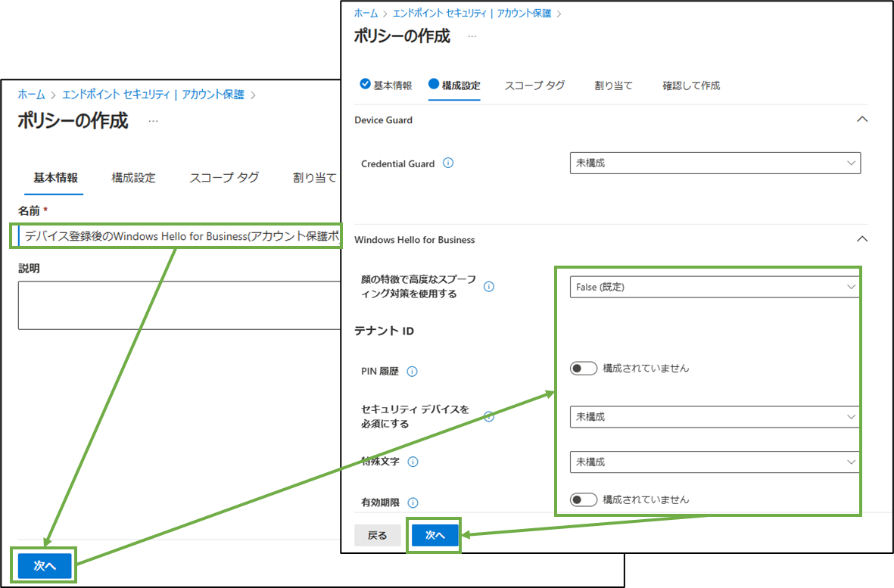Select 基本情報 tab in right window
Screen dimensions: 894x588
(x=386, y=86)
